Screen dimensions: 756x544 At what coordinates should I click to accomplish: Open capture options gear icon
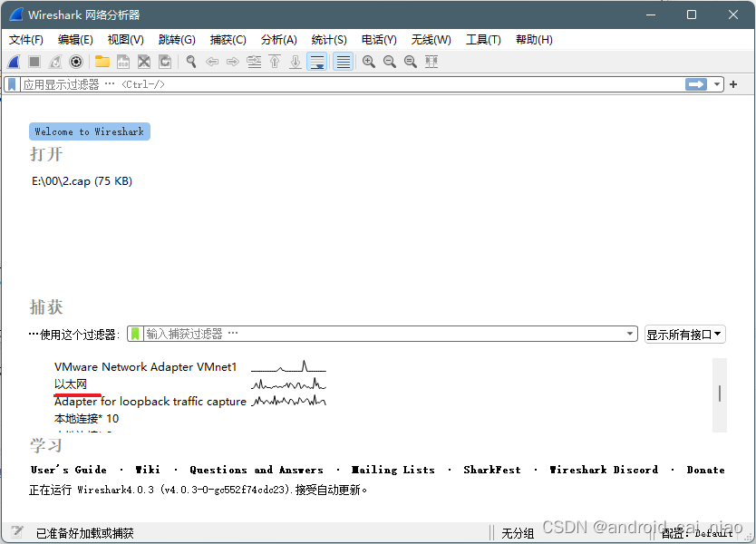point(76,62)
